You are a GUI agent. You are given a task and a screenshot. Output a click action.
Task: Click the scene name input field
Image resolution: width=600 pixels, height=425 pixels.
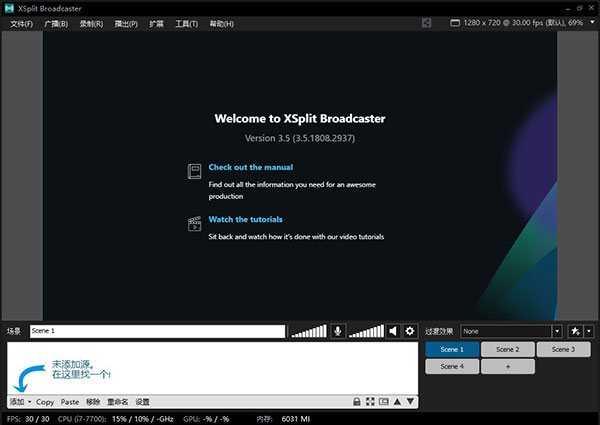(x=156, y=331)
